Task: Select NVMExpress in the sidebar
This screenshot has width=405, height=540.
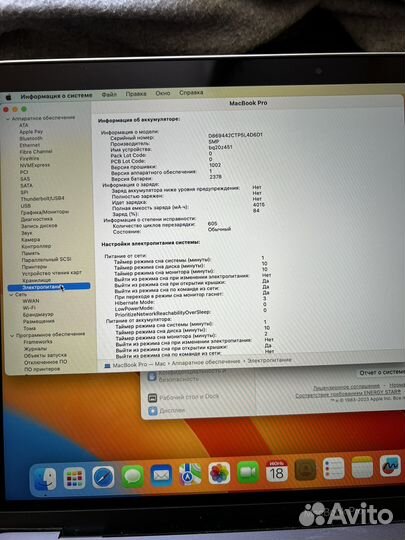Action: click(35, 165)
